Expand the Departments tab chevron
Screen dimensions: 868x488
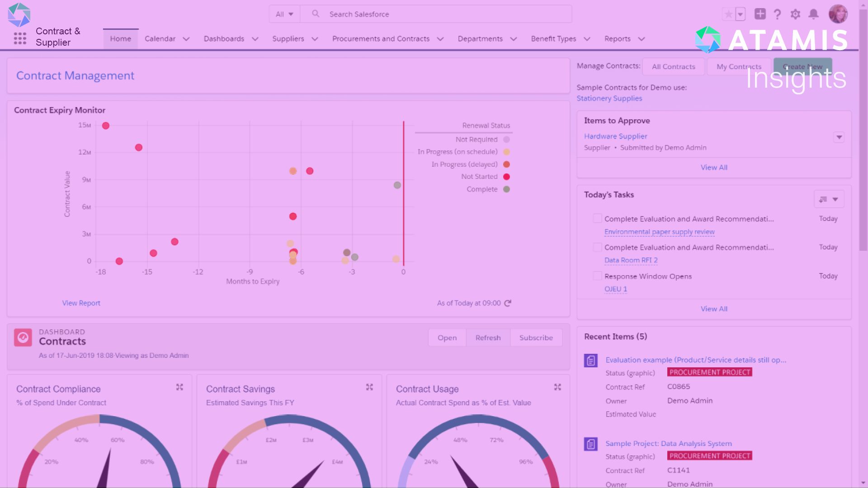pos(514,39)
